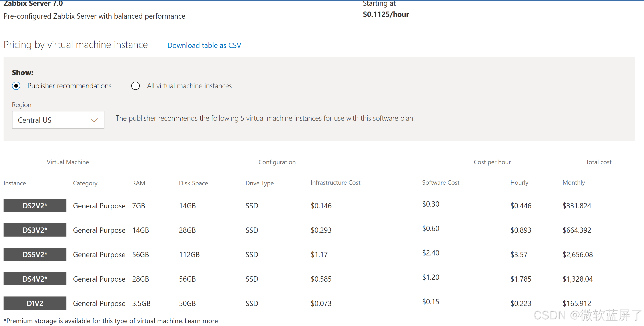The height and width of the screenshot is (326, 644).
Task: Select the DS4V2* instance badge
Action: click(x=35, y=279)
